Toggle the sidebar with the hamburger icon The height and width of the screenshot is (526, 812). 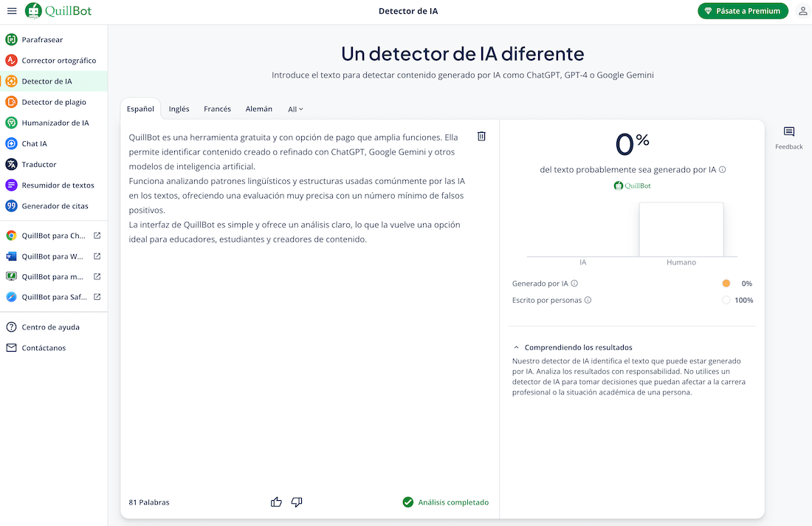click(13, 11)
